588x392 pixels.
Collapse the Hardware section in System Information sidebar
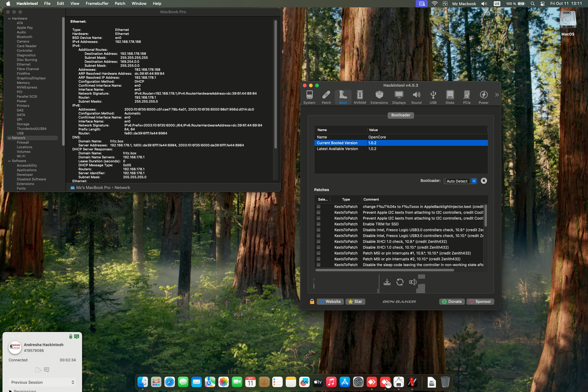point(9,18)
